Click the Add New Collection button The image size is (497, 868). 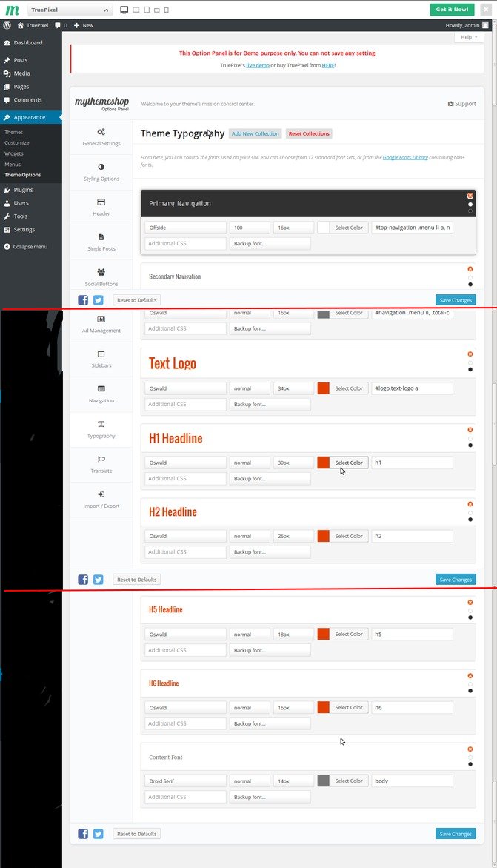click(255, 134)
